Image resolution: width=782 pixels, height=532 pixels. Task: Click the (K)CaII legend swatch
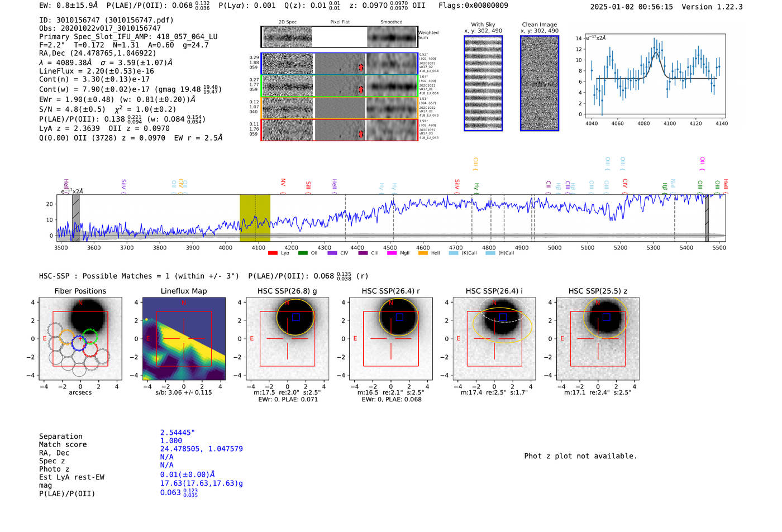tap(454, 253)
